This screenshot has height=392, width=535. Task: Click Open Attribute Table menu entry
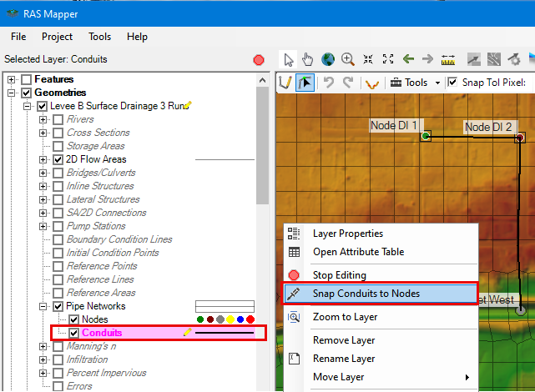point(358,252)
